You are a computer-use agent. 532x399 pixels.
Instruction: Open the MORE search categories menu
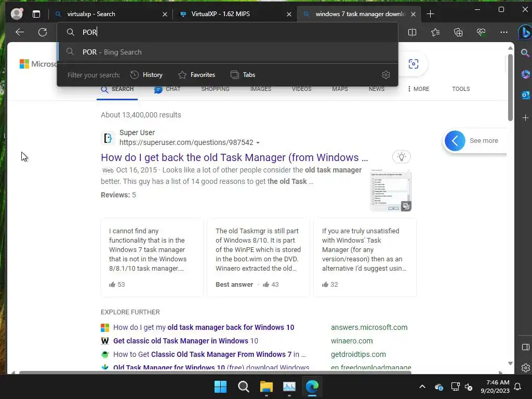pyautogui.click(x=418, y=89)
